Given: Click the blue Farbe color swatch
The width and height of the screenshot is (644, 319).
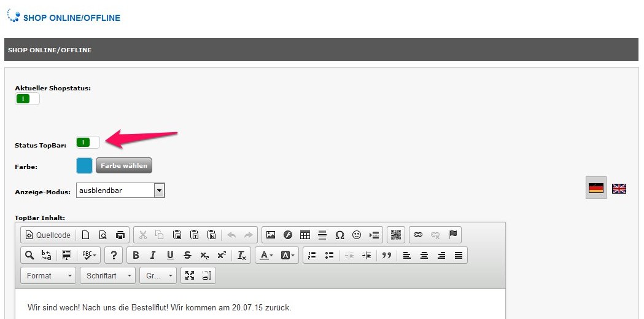Looking at the screenshot, I should (x=84, y=165).
